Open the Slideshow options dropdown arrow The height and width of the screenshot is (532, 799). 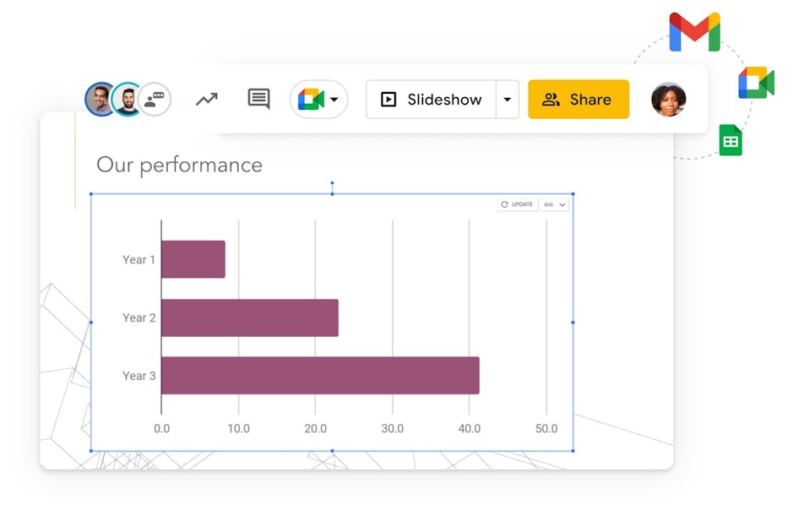(x=508, y=99)
